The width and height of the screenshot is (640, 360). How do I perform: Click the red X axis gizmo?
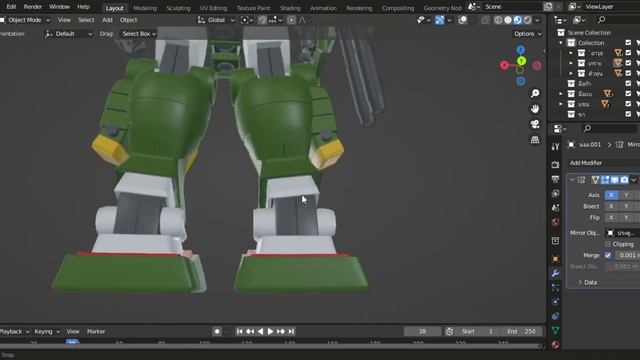[x=504, y=65]
